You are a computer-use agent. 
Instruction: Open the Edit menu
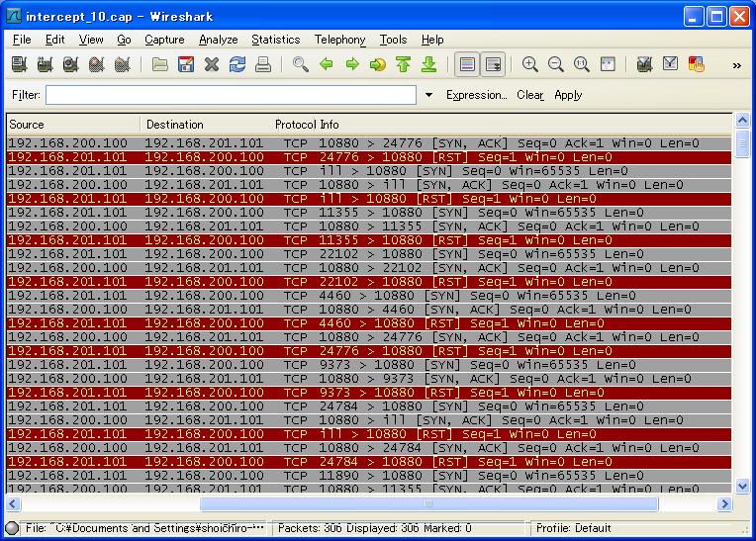pyautogui.click(x=55, y=40)
